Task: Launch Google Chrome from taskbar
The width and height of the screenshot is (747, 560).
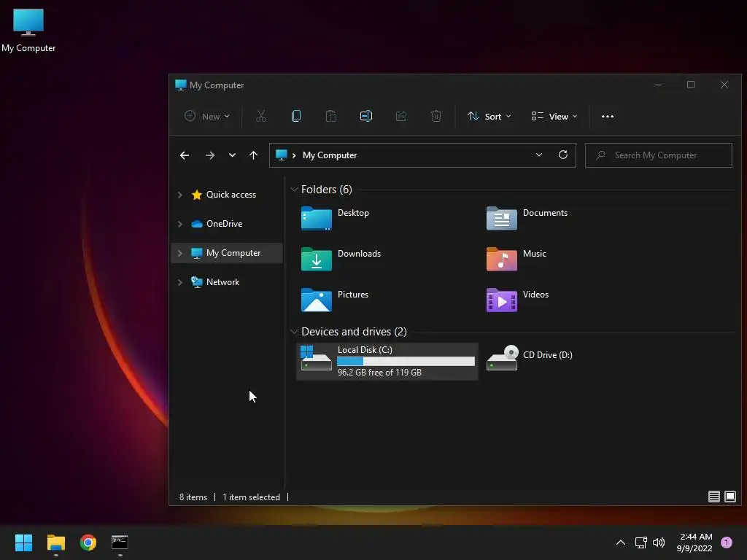Action: point(88,542)
